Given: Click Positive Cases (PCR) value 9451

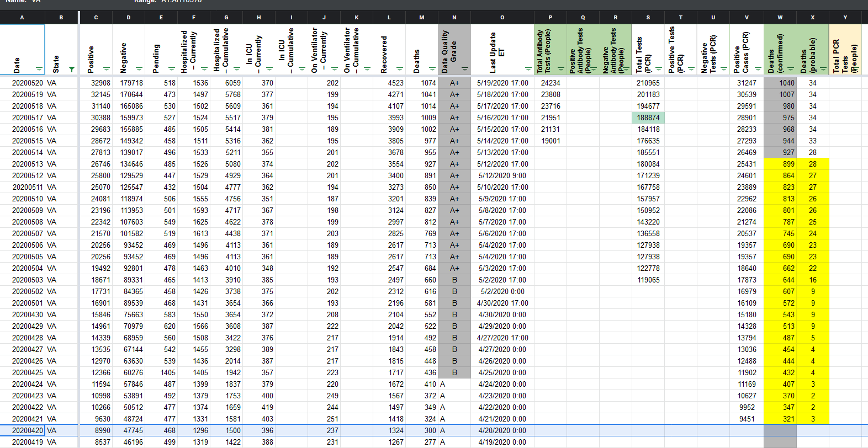Looking at the screenshot, I should (747, 419).
